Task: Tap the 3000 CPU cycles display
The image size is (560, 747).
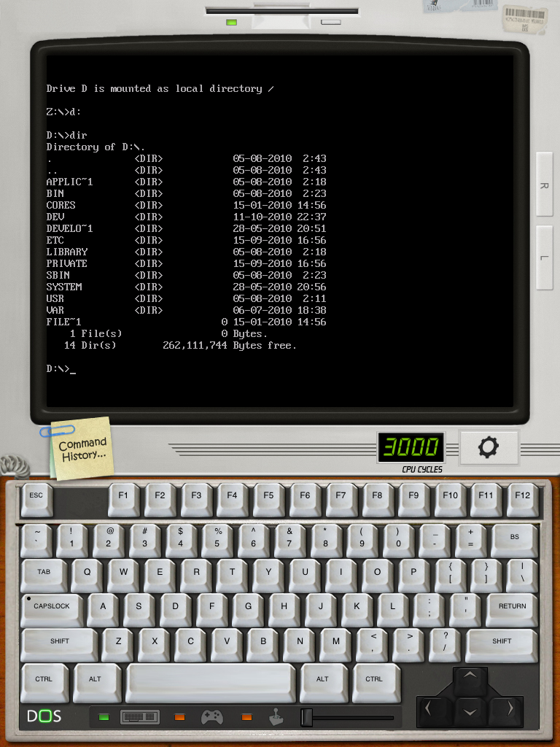Action: tap(411, 447)
